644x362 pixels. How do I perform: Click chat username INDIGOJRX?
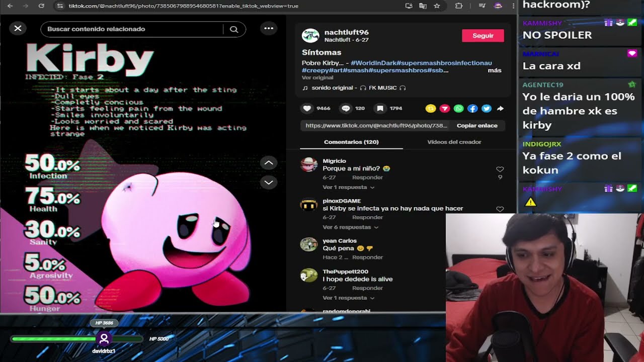click(x=542, y=144)
